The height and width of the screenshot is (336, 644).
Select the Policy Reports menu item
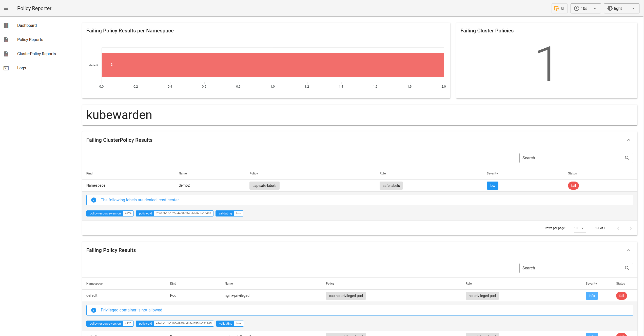click(x=30, y=39)
